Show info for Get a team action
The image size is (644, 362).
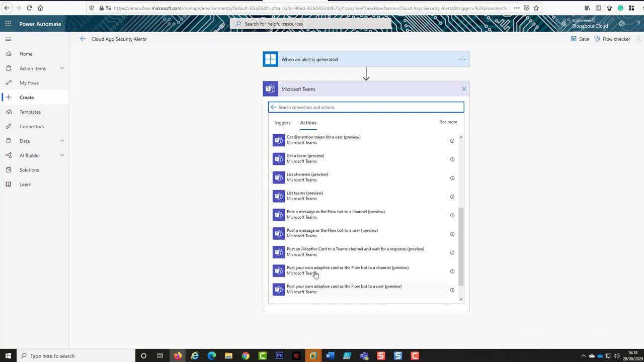(x=452, y=159)
